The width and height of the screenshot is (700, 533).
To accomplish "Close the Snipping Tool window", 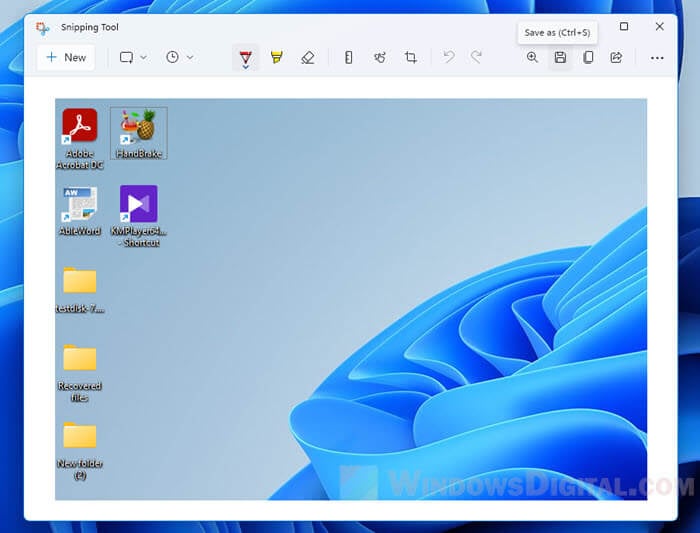I will point(659,27).
